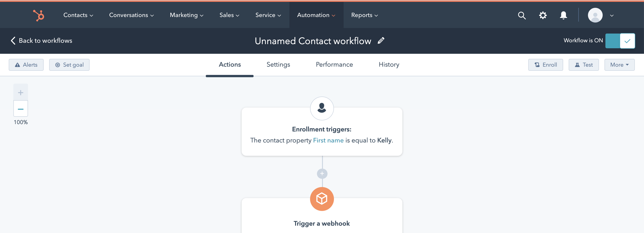The width and height of the screenshot is (644, 233).
Task: Open the Automation dropdown menu
Action: (316, 15)
